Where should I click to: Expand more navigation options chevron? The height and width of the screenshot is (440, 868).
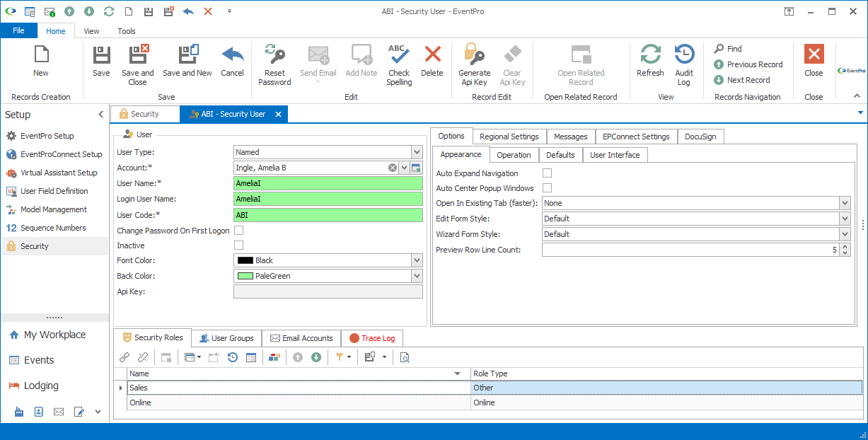click(x=98, y=411)
